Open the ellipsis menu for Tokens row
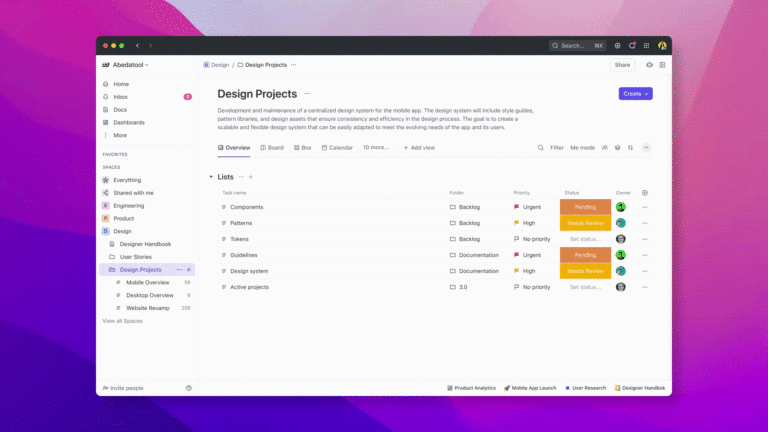768x432 pixels. (x=645, y=239)
